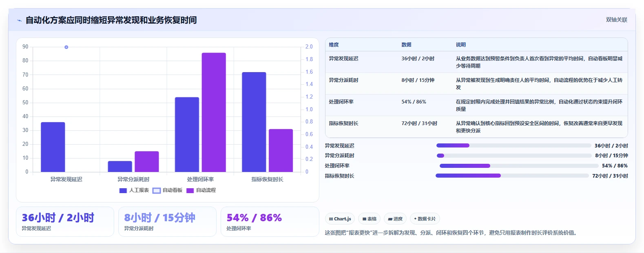The height and width of the screenshot is (253, 644).
Task: Click the 2.0 tick on the right y-axis
Action: (x=309, y=47)
